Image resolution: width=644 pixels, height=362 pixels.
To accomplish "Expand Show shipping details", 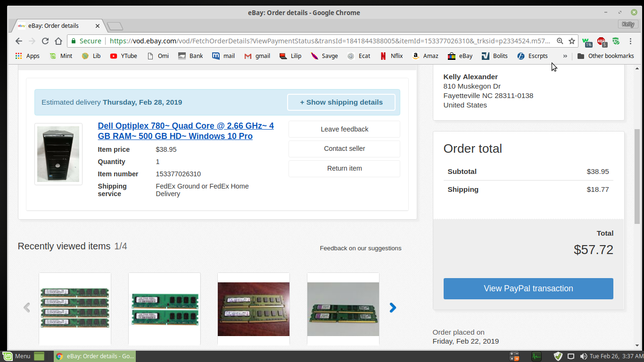I will click(x=341, y=102).
